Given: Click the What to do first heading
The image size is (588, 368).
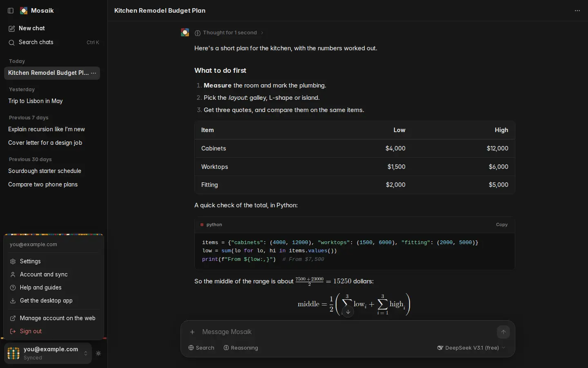Looking at the screenshot, I should point(220,70).
